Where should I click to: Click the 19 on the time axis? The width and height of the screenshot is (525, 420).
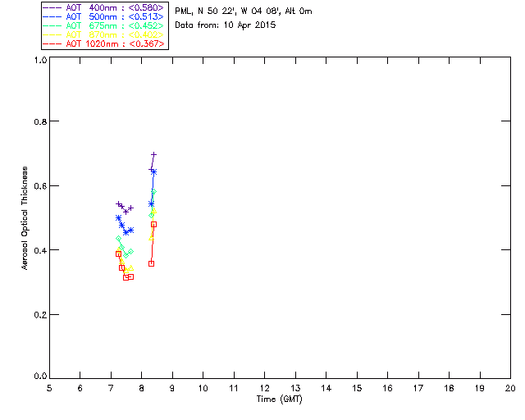click(x=480, y=388)
